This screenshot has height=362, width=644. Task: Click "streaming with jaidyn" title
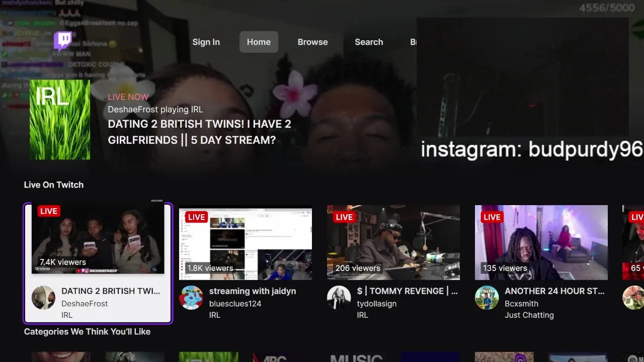coord(253,291)
